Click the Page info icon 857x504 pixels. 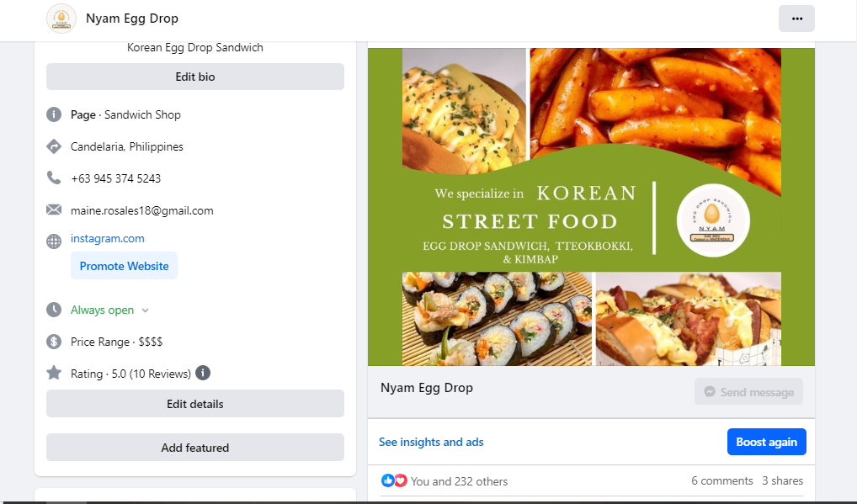[x=54, y=114]
